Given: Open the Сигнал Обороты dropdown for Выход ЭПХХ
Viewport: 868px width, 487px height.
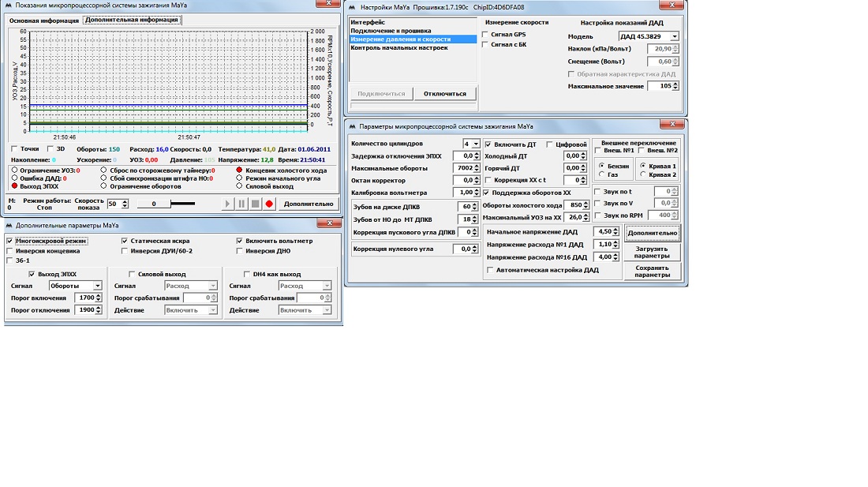Looking at the screenshot, I should pyautogui.click(x=97, y=286).
